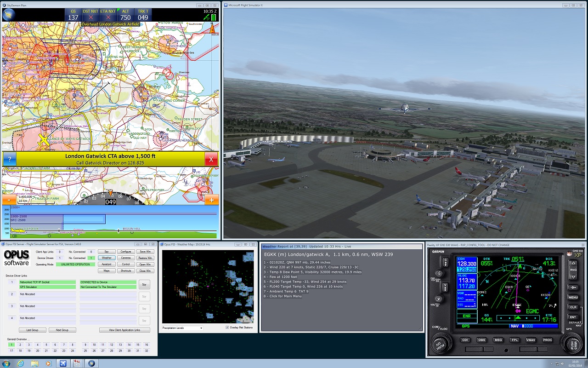
Task: Click MENU key on GNS 530
Action: (x=573, y=297)
